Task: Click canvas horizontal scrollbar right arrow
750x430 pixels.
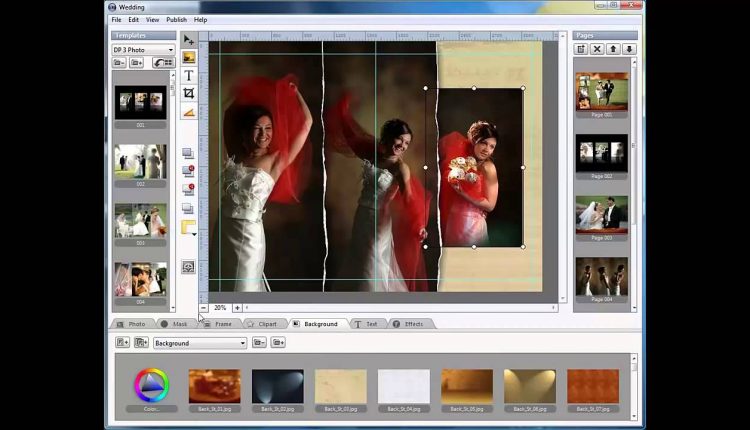Action: 553,308
